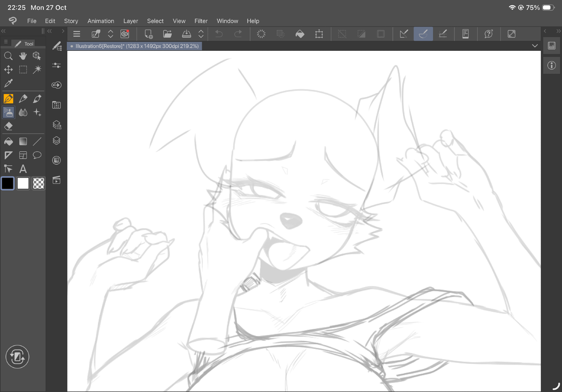Collapse the left tool palette dock
Viewport: 562px width, 392px height.
tap(4, 31)
